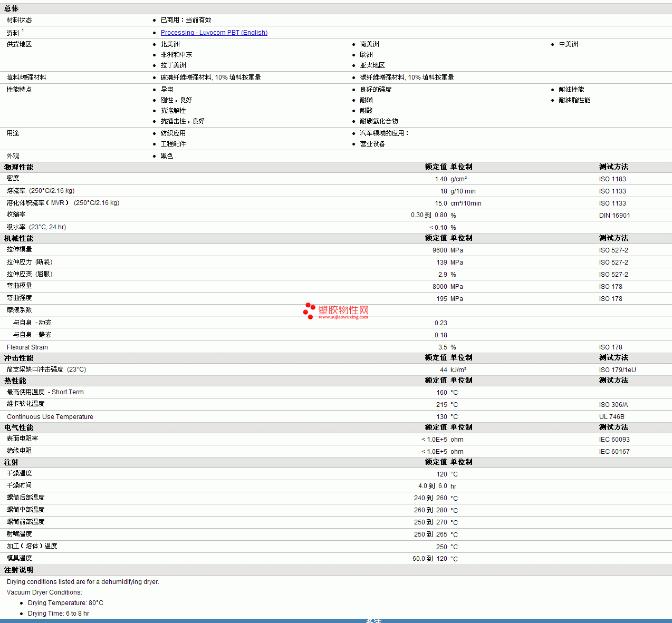672x623 pixels.
Task: Click the 备注 bar at the bottom
Action: point(373,621)
